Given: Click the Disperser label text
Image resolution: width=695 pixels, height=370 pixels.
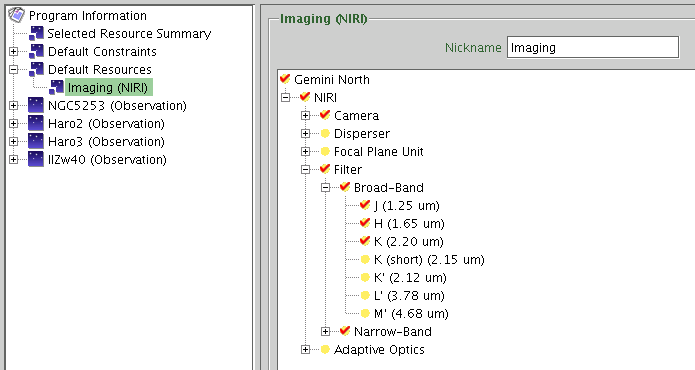Looking at the screenshot, I should [x=362, y=134].
